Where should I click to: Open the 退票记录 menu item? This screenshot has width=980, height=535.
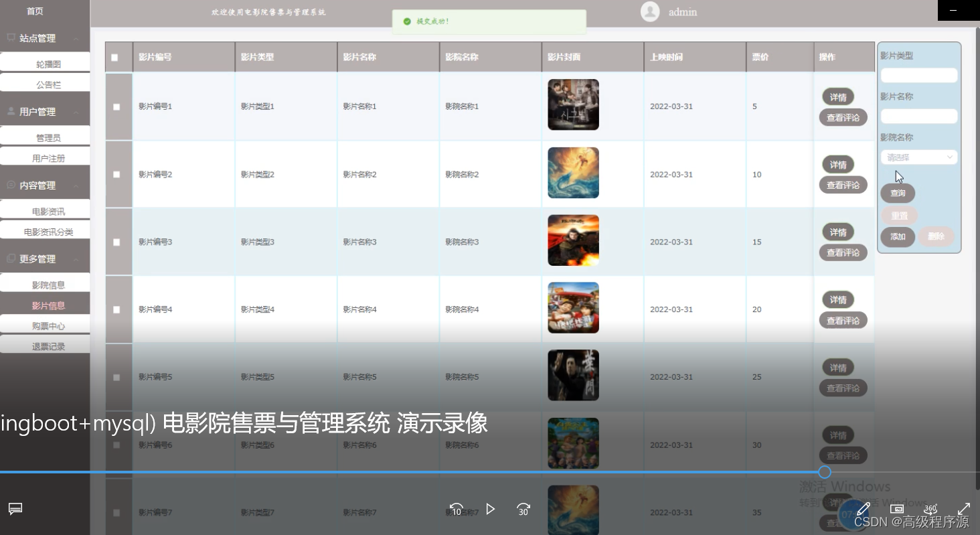point(46,346)
